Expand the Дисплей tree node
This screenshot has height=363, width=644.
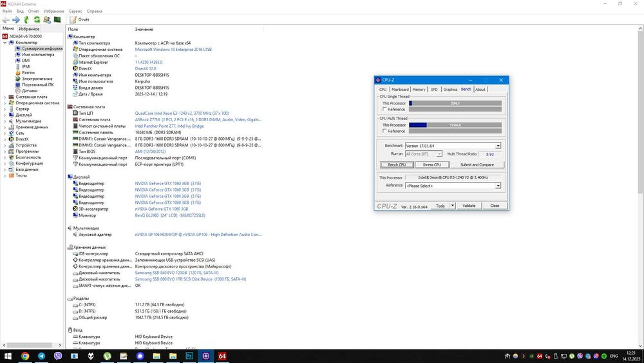5,115
